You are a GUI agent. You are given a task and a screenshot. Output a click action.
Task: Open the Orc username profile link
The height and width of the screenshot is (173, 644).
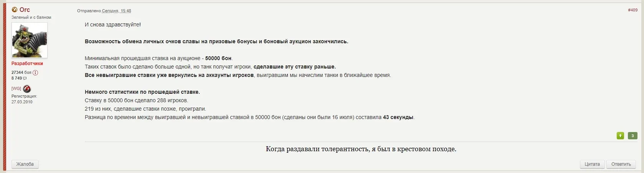click(25, 10)
